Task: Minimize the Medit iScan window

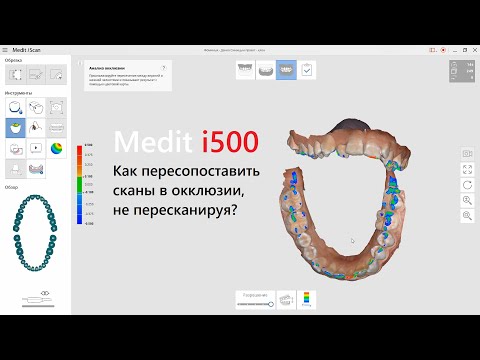Action: 455,50
